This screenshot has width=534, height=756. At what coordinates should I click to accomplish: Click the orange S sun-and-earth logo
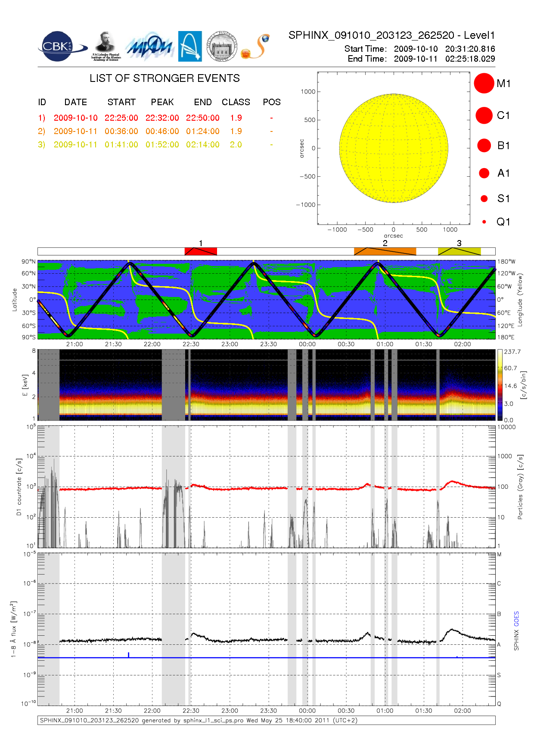coord(255,47)
